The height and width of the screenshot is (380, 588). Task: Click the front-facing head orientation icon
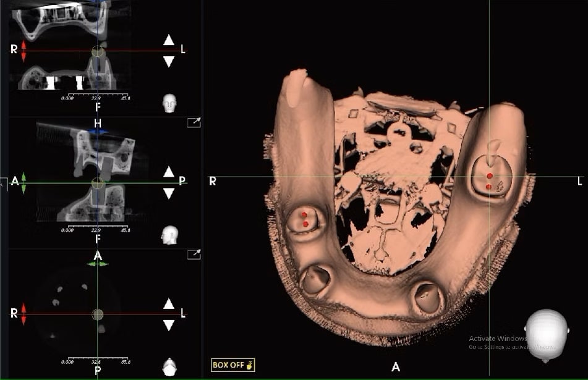[x=168, y=103]
